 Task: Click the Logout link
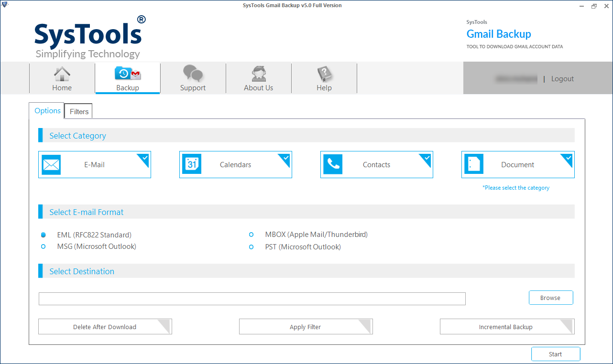562,79
